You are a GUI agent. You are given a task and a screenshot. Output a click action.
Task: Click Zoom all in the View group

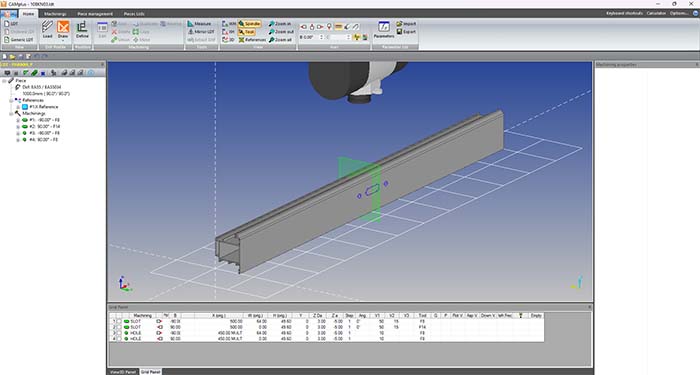pos(280,40)
